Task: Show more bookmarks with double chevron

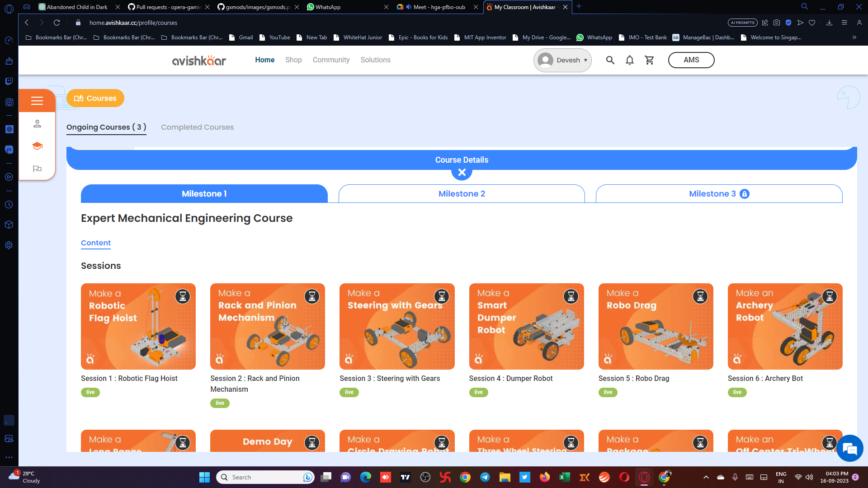Action: pos(854,38)
